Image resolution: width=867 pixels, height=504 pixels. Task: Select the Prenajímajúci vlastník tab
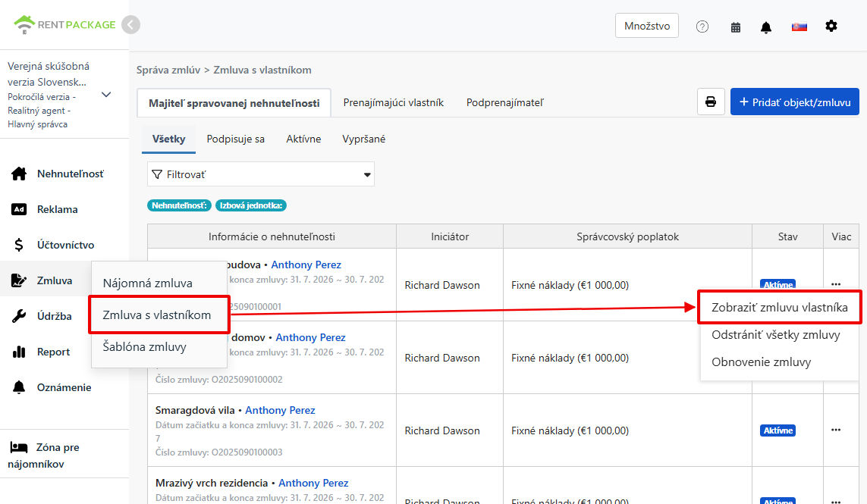393,102
